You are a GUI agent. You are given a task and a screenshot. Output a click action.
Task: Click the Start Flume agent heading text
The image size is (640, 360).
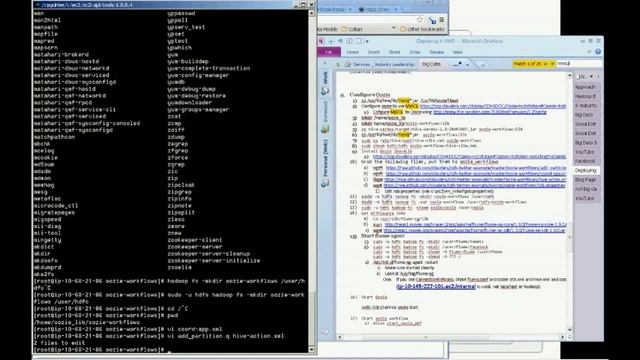coord(382,236)
